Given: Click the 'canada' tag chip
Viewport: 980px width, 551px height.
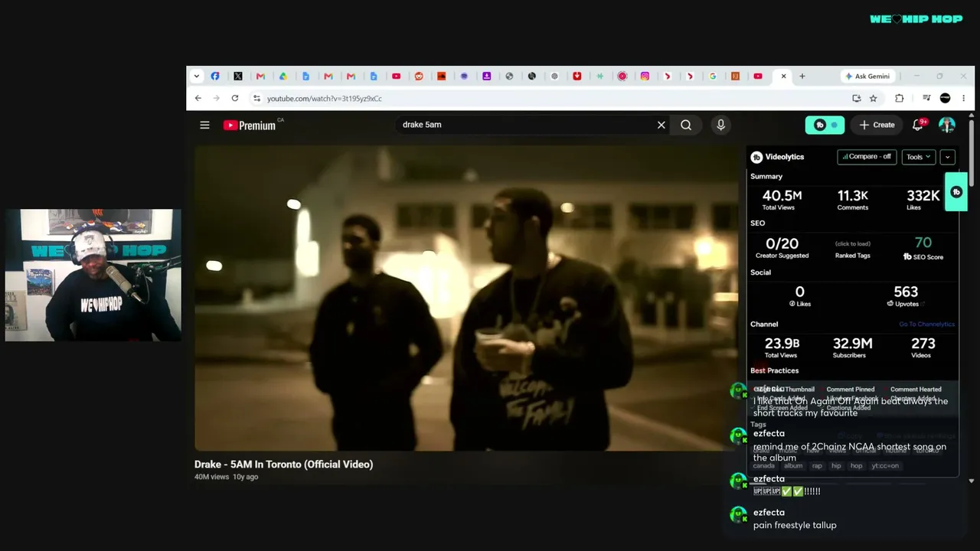Looking at the screenshot, I should pyautogui.click(x=763, y=465).
